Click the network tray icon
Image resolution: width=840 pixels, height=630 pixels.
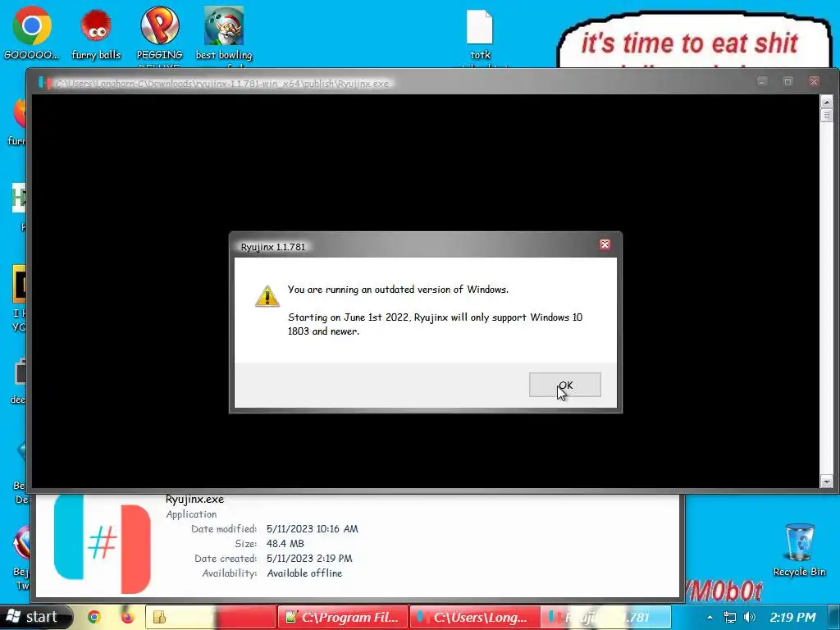coord(729,617)
